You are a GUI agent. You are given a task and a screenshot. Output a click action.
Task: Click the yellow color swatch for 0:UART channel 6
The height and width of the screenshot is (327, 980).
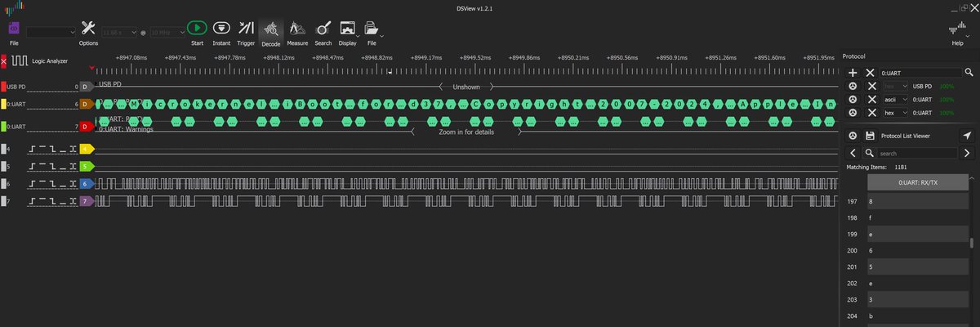click(x=3, y=104)
